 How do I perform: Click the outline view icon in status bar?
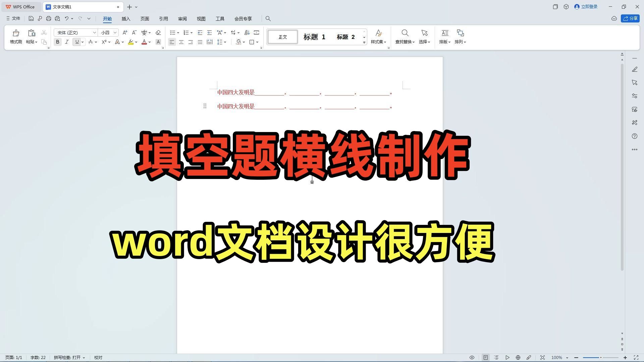pos(496,358)
